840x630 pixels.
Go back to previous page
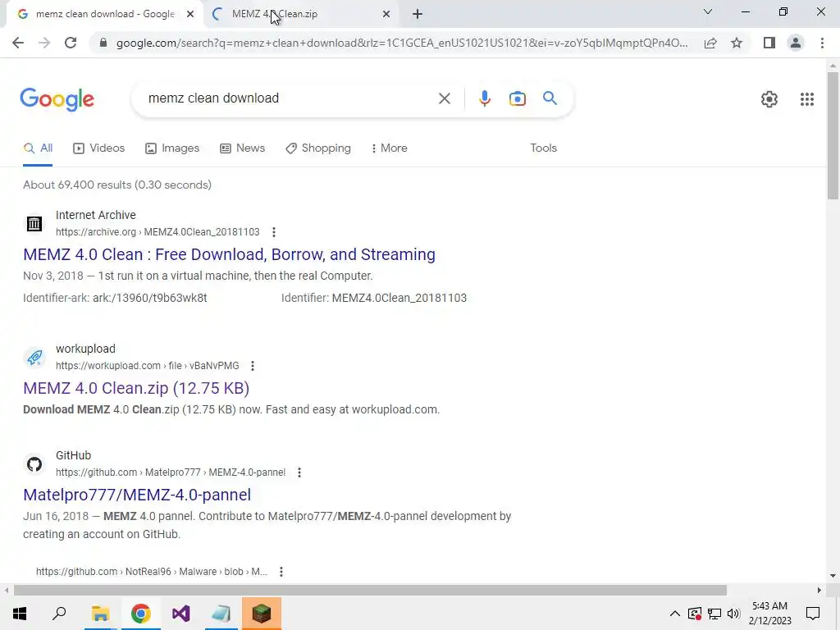click(x=18, y=43)
